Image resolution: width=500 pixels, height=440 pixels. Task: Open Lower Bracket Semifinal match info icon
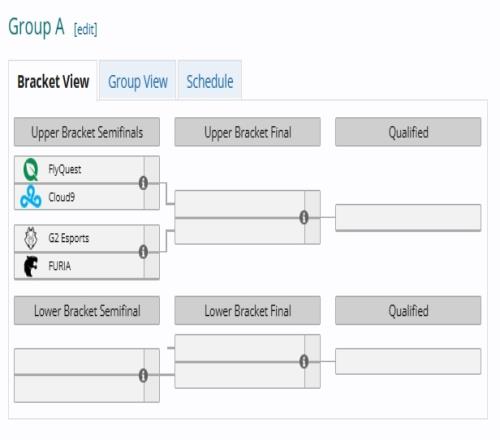(x=143, y=376)
